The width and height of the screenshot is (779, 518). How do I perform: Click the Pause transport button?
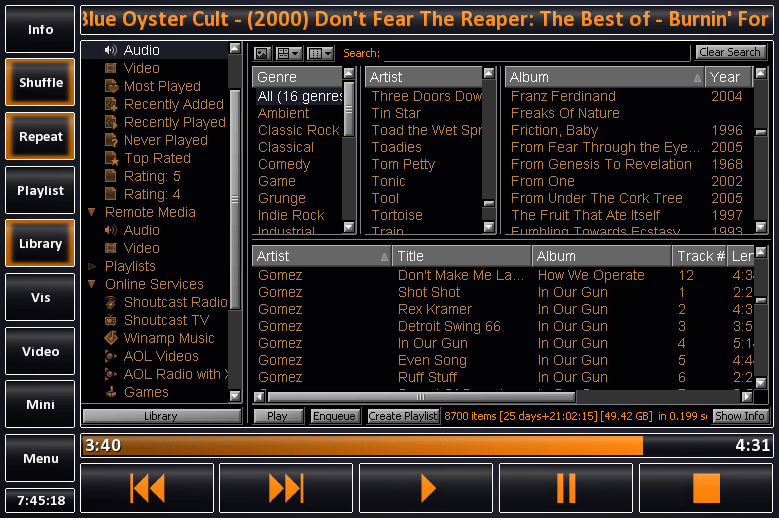[x=566, y=488]
